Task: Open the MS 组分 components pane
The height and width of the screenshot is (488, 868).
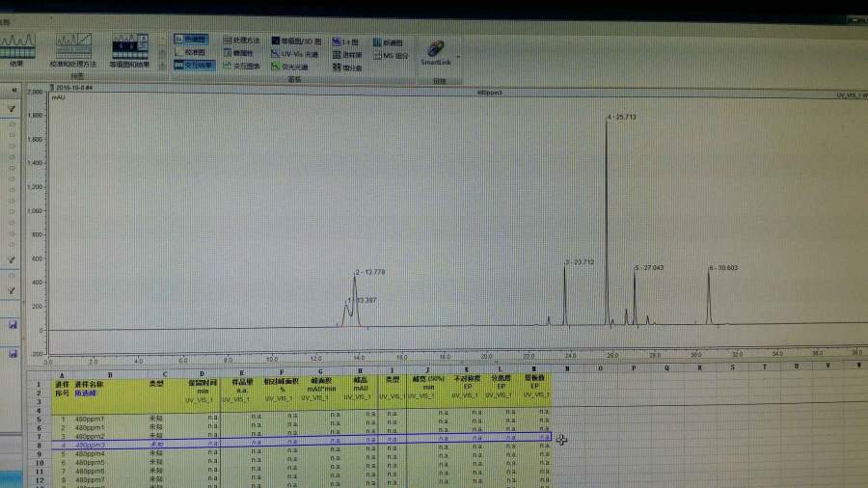Action: click(x=391, y=56)
